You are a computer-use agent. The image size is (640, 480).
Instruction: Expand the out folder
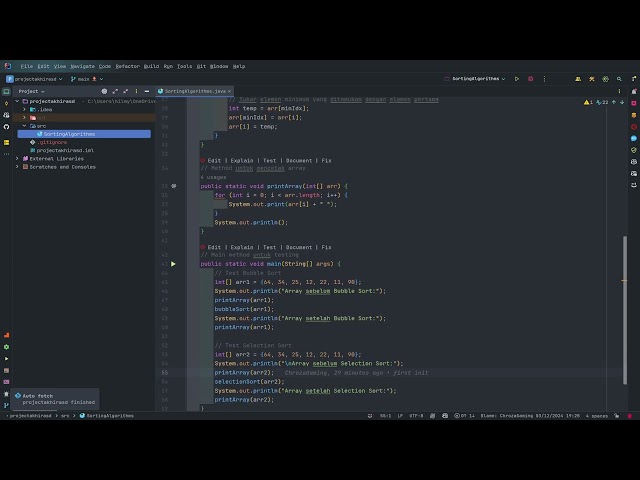(24, 118)
